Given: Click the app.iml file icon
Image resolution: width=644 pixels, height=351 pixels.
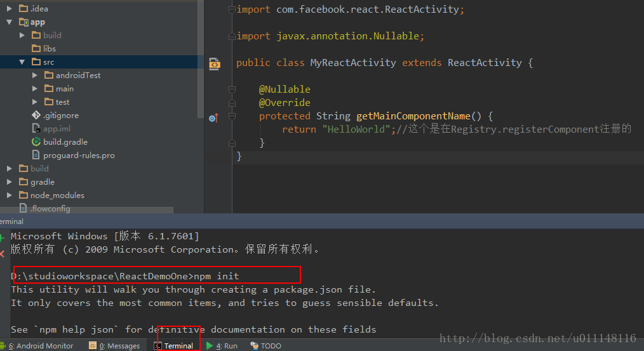Looking at the screenshot, I should [36, 128].
